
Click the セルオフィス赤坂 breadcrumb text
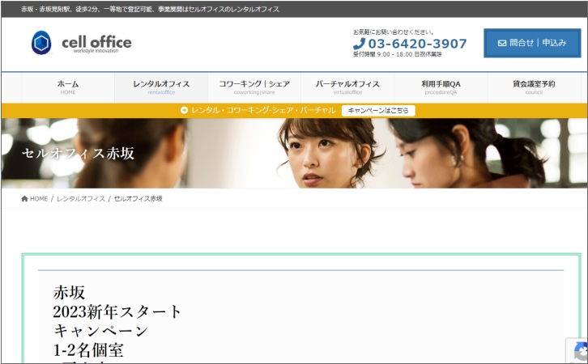pyautogui.click(x=138, y=198)
